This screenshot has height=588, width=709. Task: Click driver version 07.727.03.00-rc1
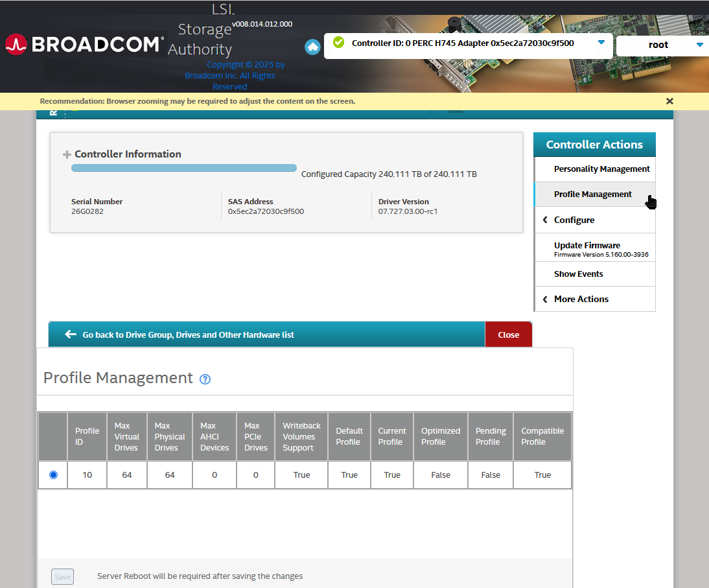pos(408,211)
